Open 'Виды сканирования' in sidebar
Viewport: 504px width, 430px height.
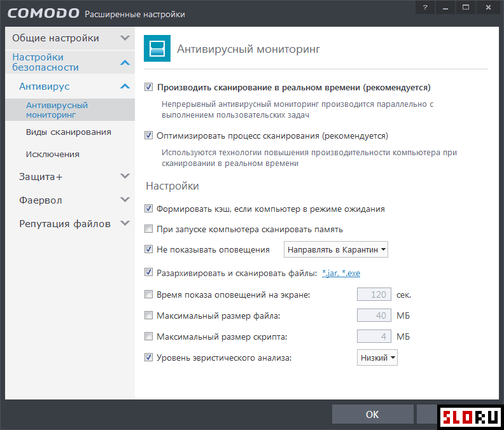pyautogui.click(x=69, y=132)
